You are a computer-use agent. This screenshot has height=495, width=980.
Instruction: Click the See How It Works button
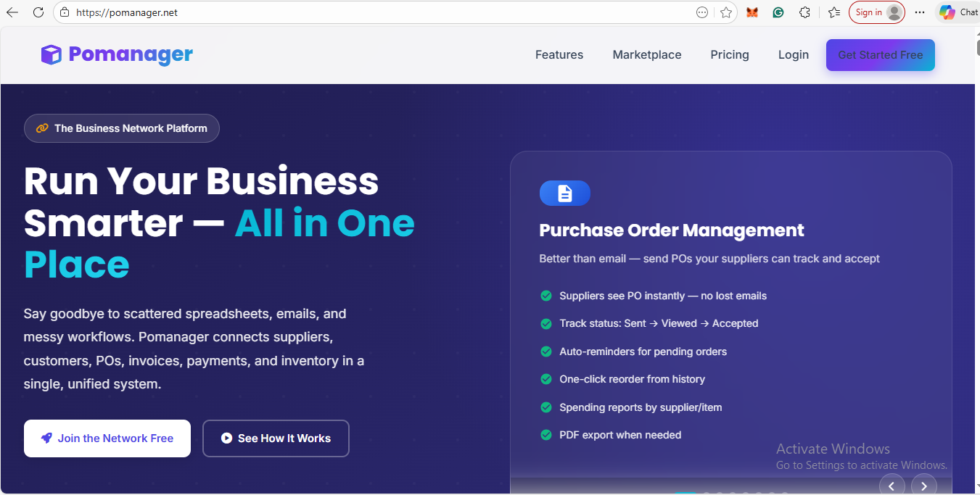tap(276, 438)
